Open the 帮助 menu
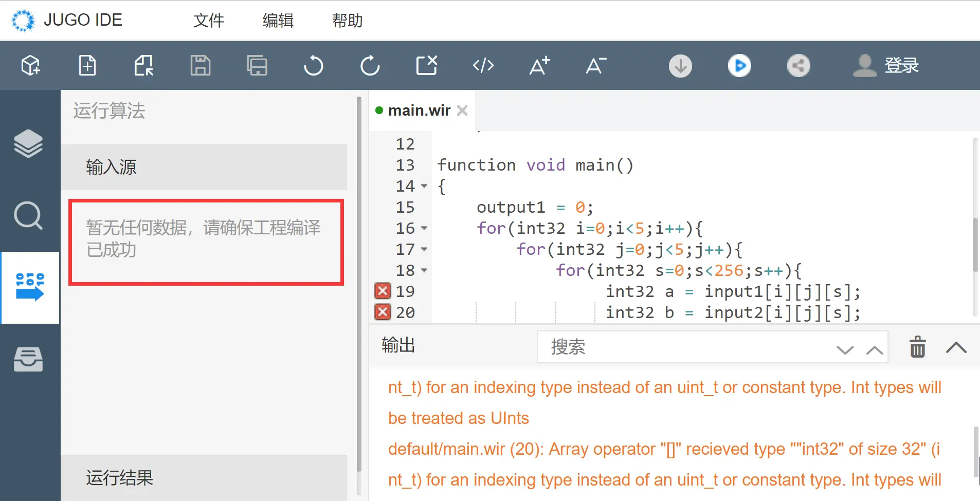980x501 pixels. (x=348, y=21)
